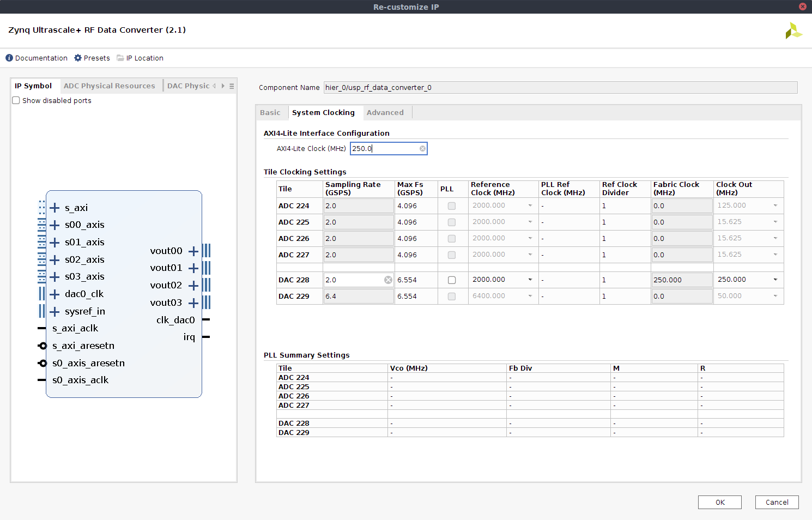Open DAC 228 Clock Out dropdown
Image resolution: width=812 pixels, height=520 pixels.
pyautogui.click(x=775, y=280)
